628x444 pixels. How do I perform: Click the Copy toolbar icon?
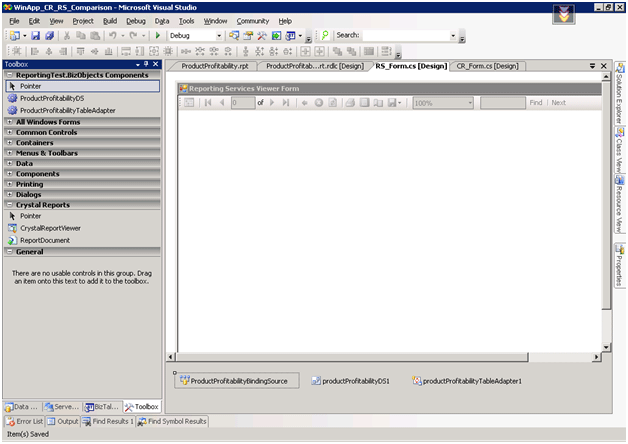pyautogui.click(x=81, y=36)
